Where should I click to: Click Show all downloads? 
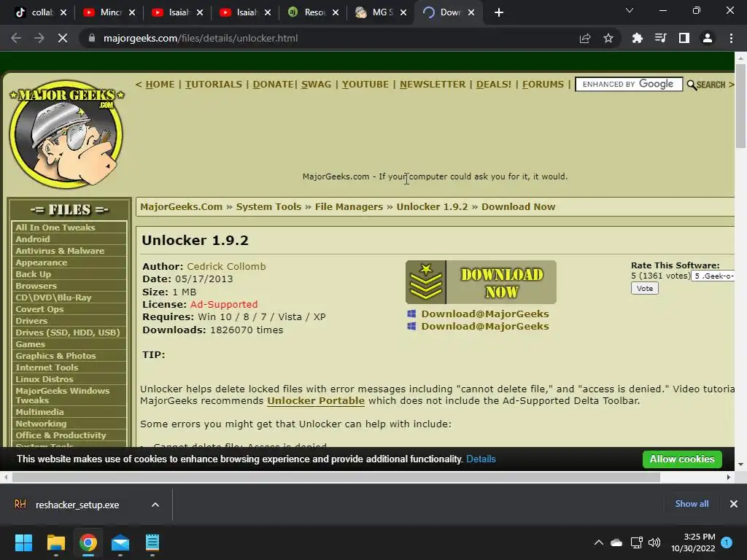[692, 503]
